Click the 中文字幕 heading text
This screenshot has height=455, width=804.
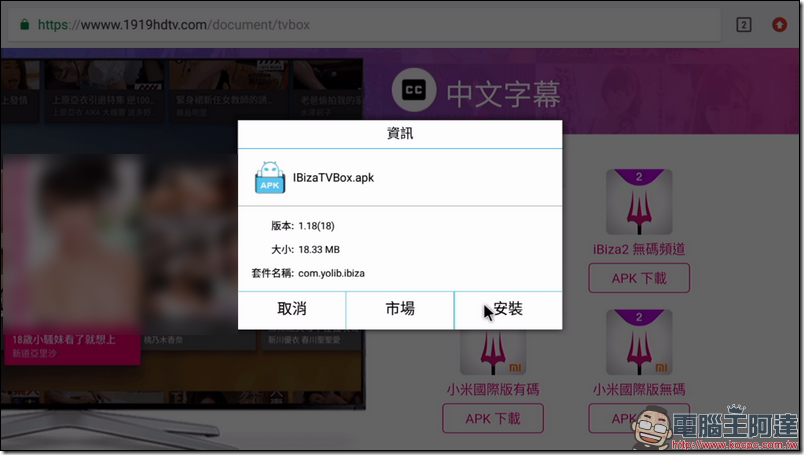tap(502, 94)
